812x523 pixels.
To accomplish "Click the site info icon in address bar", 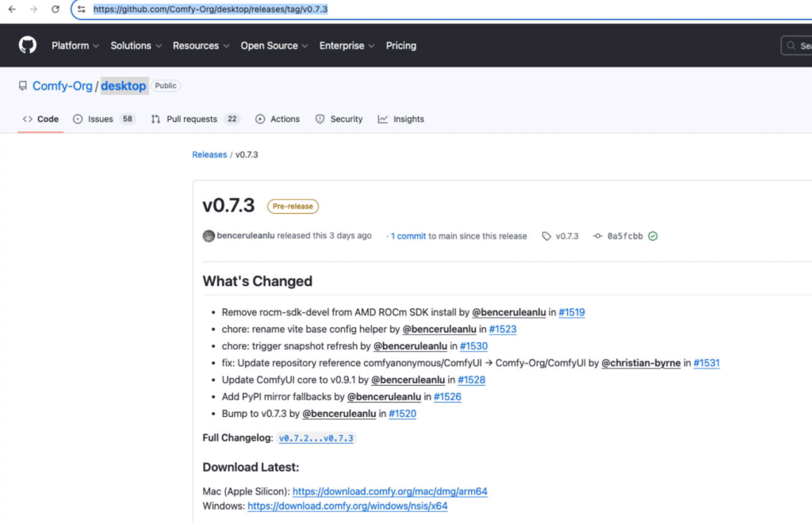I will (81, 10).
